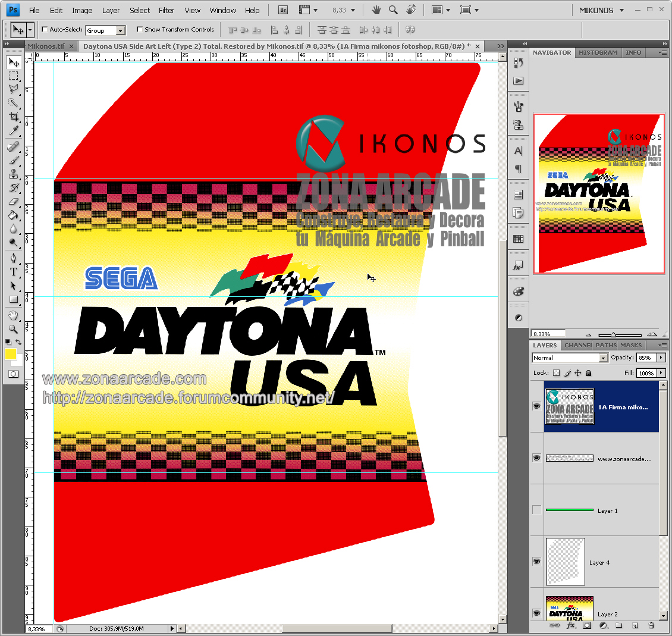Select the Pen tool
Image resolution: width=672 pixels, height=636 pixels.
tap(14, 258)
